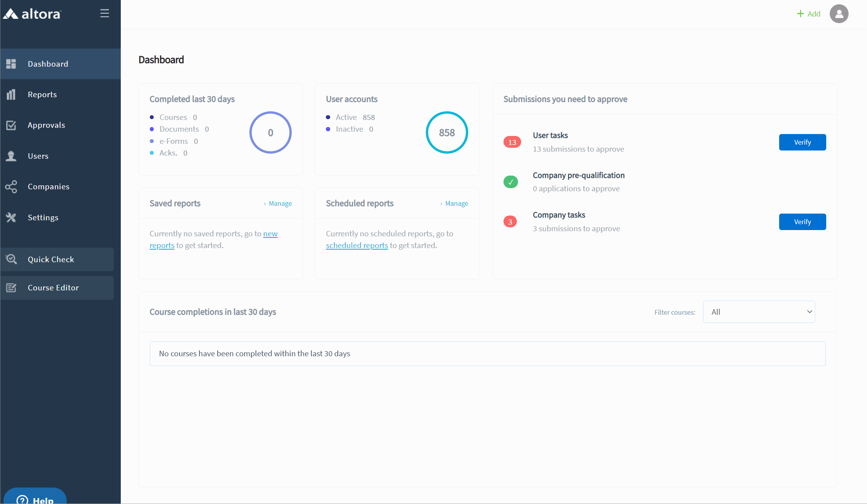The width and height of the screenshot is (867, 504).
Task: Open the user profile avatar icon
Action: coord(839,14)
